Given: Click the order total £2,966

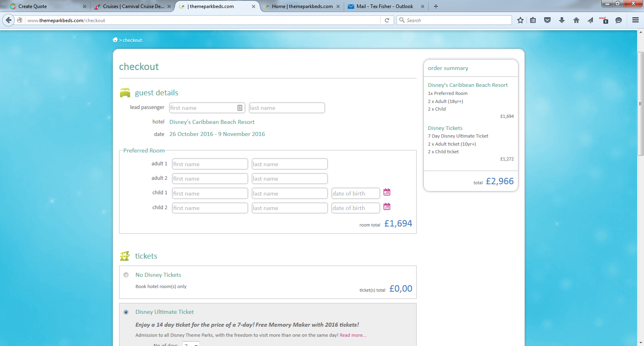Looking at the screenshot, I should [x=500, y=181].
